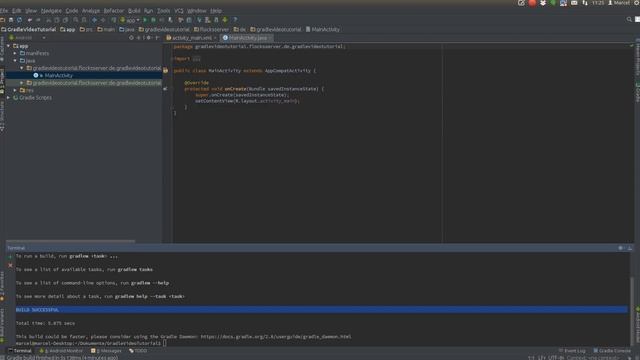Open the Event Log
This screenshot has height=360, width=640.
(572, 351)
